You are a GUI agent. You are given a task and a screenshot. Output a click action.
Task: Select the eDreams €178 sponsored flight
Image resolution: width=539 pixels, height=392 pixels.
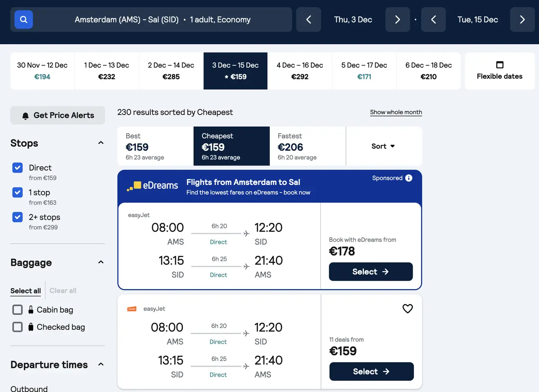point(371,271)
